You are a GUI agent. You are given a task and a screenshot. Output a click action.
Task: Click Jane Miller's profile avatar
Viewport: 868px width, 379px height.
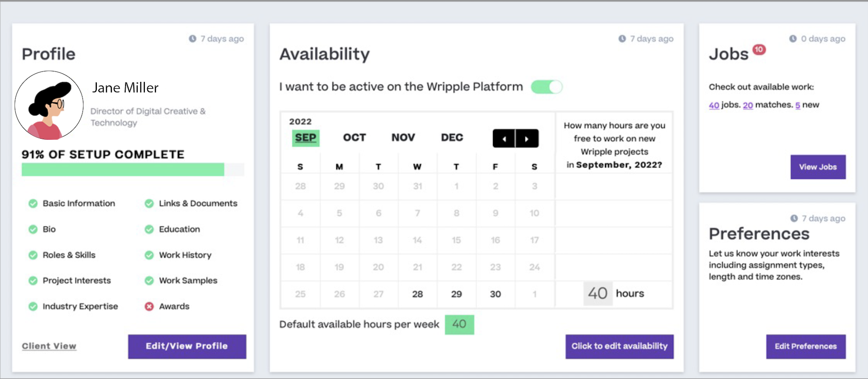49,106
